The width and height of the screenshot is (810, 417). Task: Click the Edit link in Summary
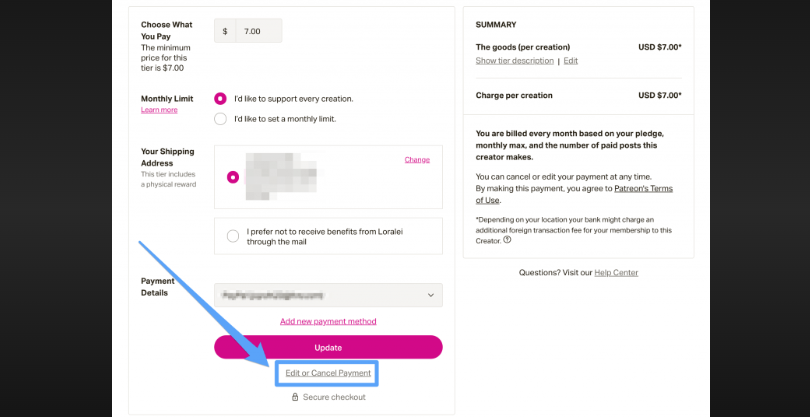click(571, 61)
